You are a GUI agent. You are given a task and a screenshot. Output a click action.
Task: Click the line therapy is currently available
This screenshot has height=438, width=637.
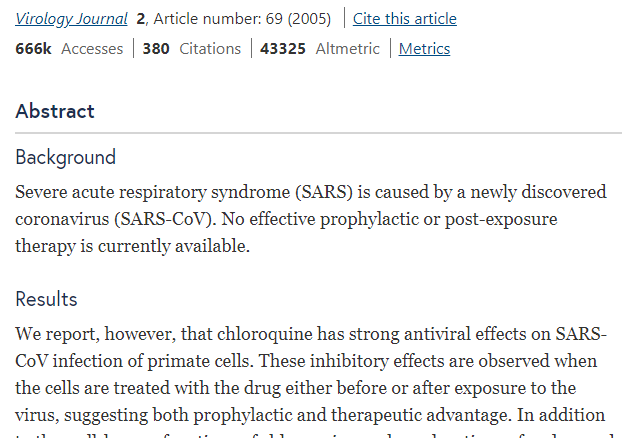pos(132,246)
